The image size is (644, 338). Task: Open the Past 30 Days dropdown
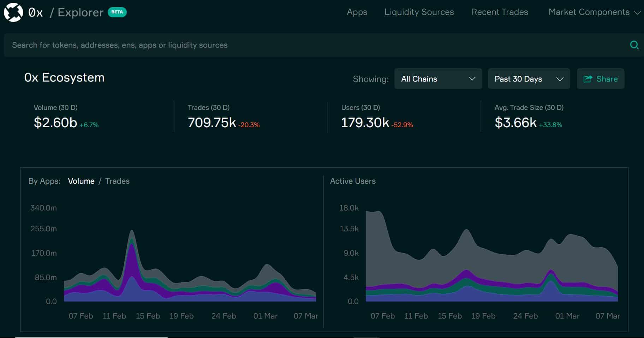(529, 79)
